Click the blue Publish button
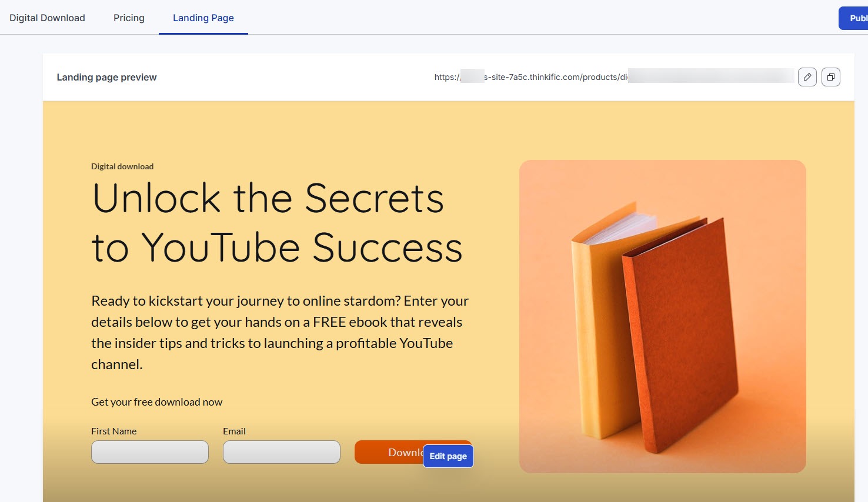Viewport: 868px width, 502px height. pyautogui.click(x=853, y=18)
